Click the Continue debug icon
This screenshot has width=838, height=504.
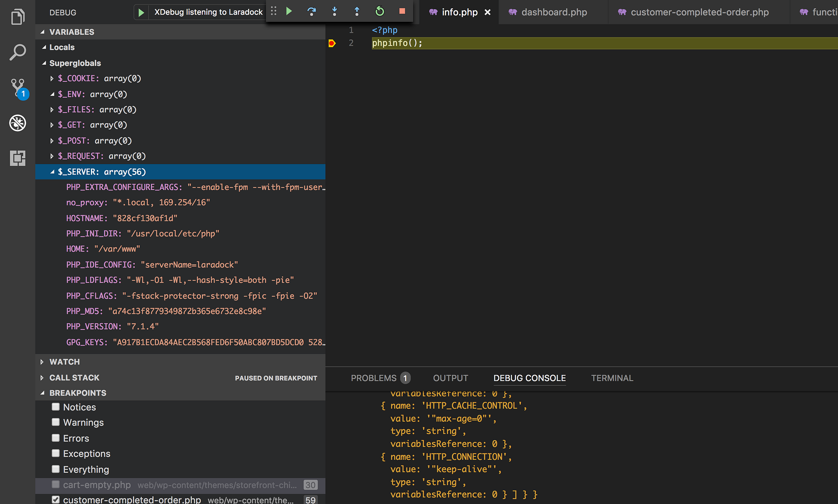click(289, 12)
